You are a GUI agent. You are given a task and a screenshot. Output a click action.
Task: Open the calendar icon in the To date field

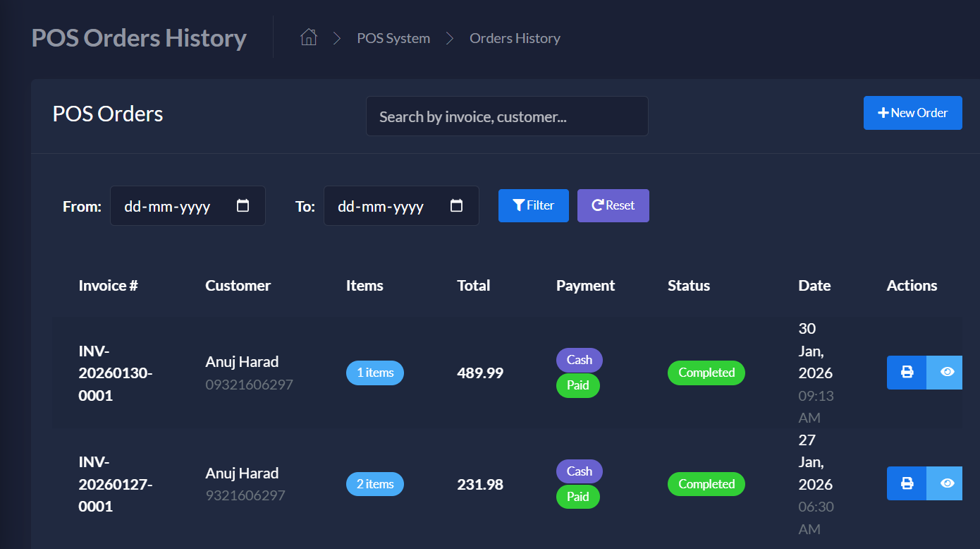click(456, 205)
